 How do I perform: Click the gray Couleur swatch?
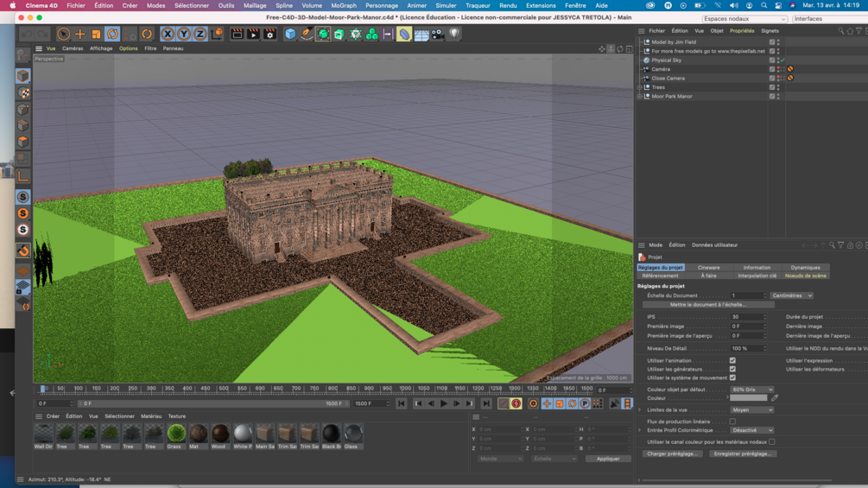pos(749,398)
